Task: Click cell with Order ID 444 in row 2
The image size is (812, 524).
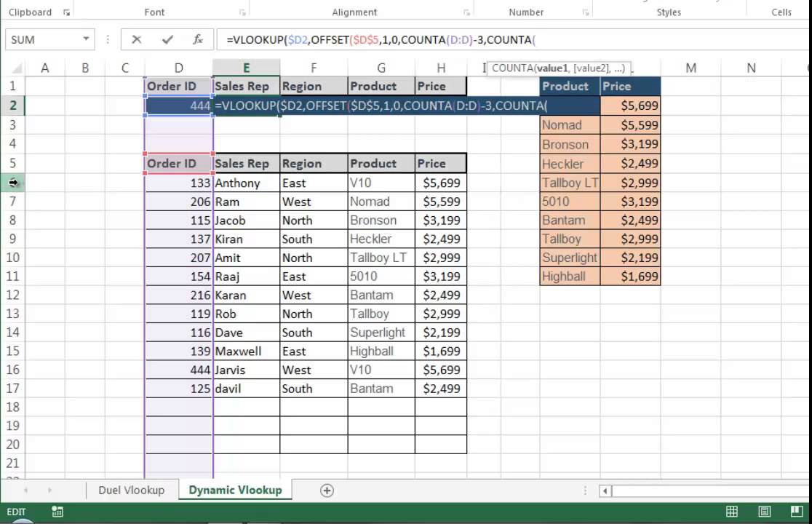Action: [179, 106]
